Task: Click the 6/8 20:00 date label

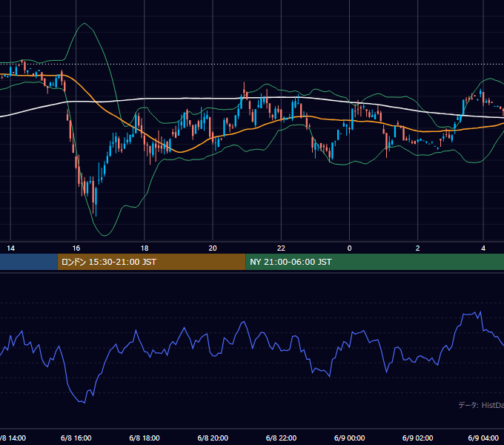Action: 213,438
